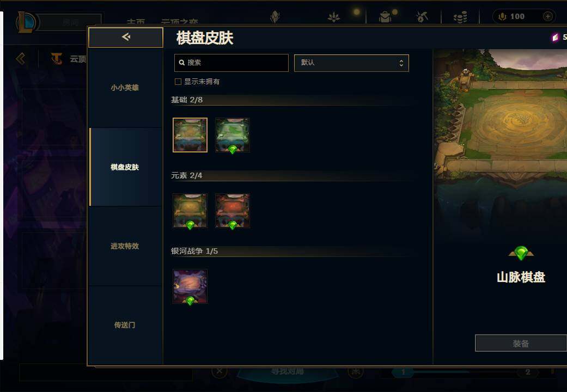Select the second green board in 基础 section

233,135
